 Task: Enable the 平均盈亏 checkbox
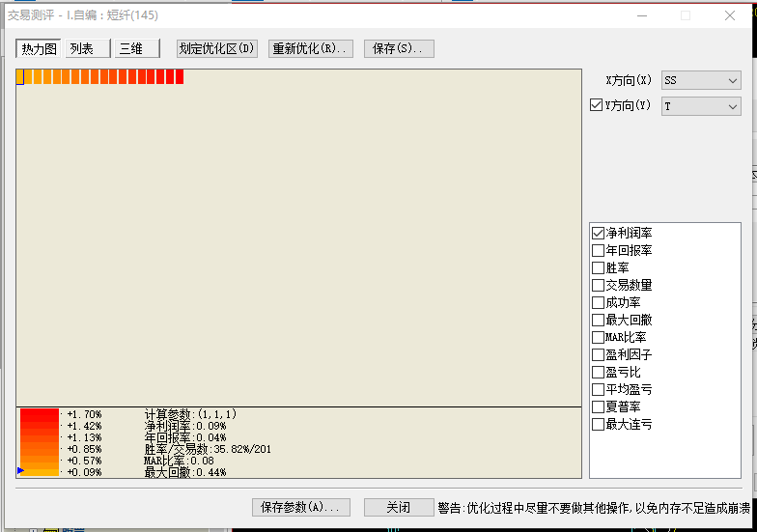tap(599, 390)
